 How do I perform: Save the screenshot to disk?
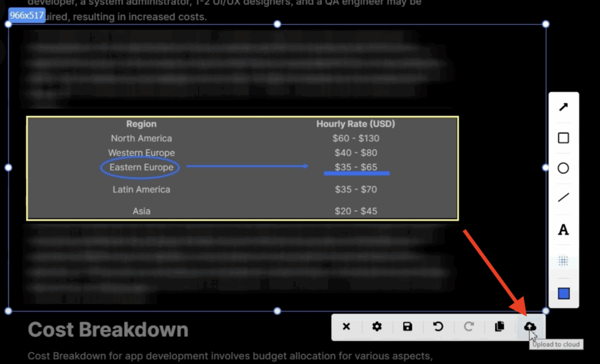(x=408, y=327)
